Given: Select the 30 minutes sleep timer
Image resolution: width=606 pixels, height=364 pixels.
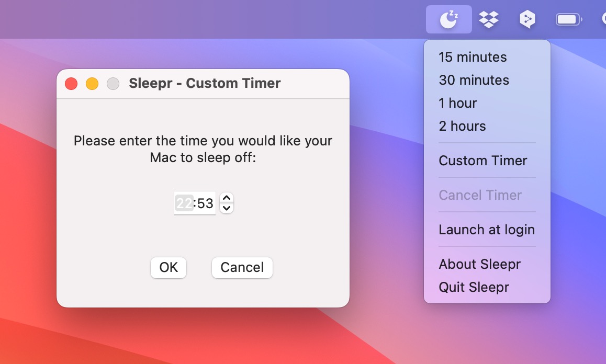Looking at the screenshot, I should [473, 80].
